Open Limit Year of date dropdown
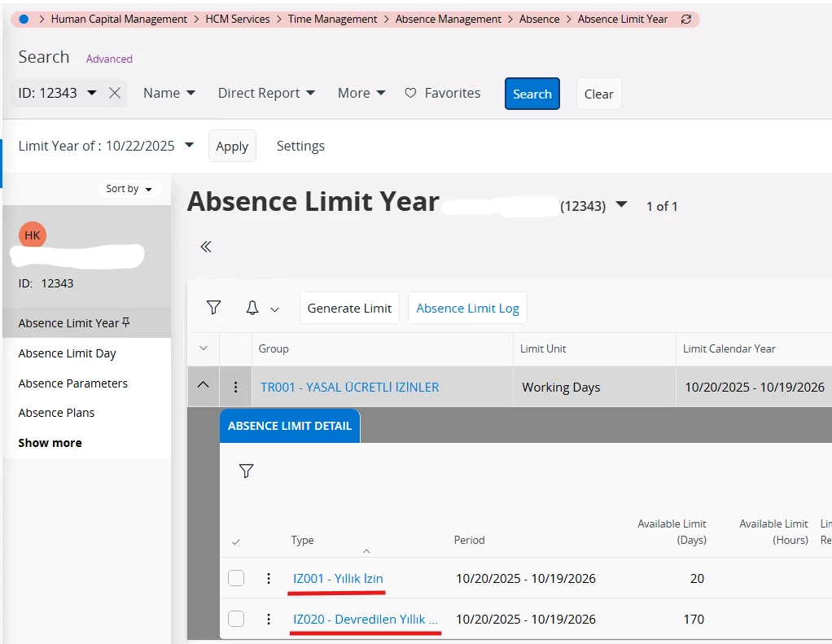Image resolution: width=832 pixels, height=644 pixels. 189,146
